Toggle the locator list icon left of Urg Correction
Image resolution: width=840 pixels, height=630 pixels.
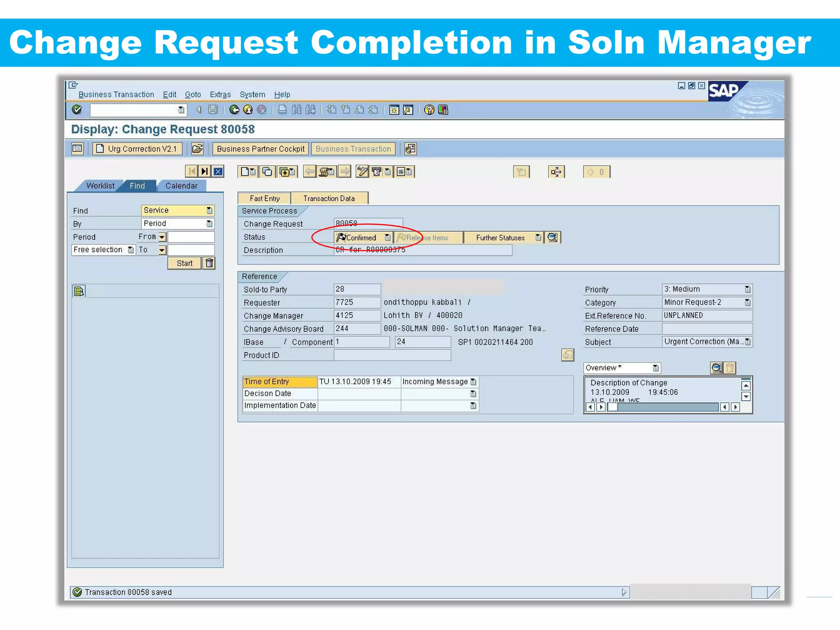(77, 148)
